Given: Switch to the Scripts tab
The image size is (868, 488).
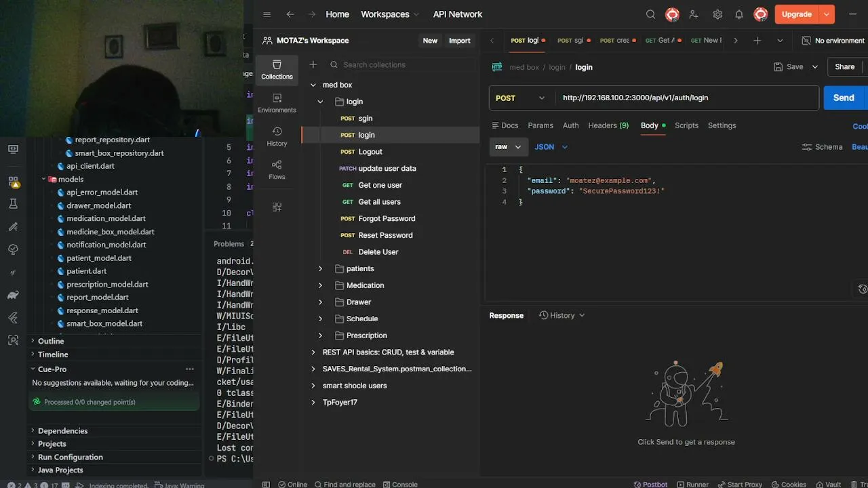Looking at the screenshot, I should point(686,125).
